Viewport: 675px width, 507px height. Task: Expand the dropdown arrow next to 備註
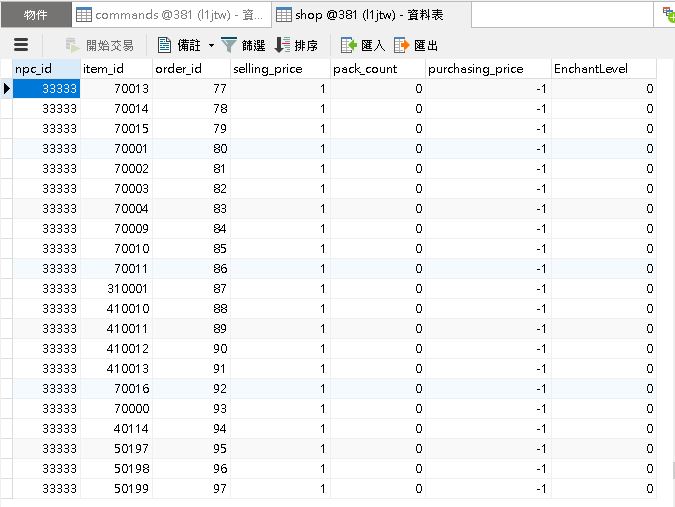click(211, 45)
